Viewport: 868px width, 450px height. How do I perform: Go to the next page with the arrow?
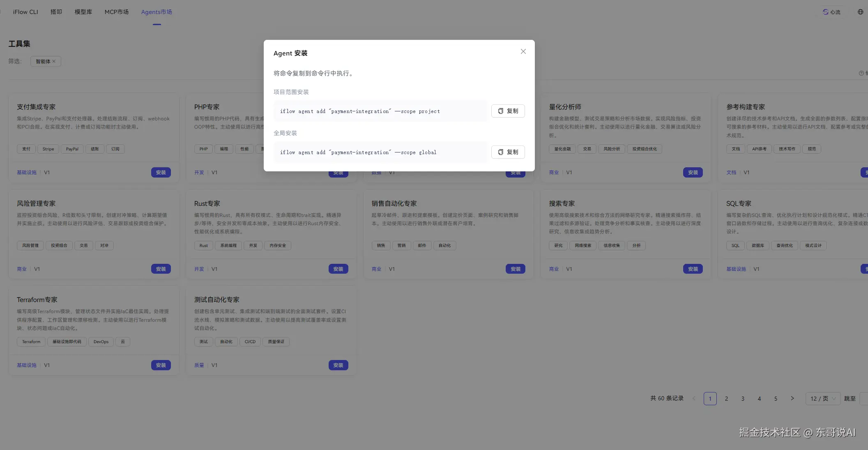792,398
